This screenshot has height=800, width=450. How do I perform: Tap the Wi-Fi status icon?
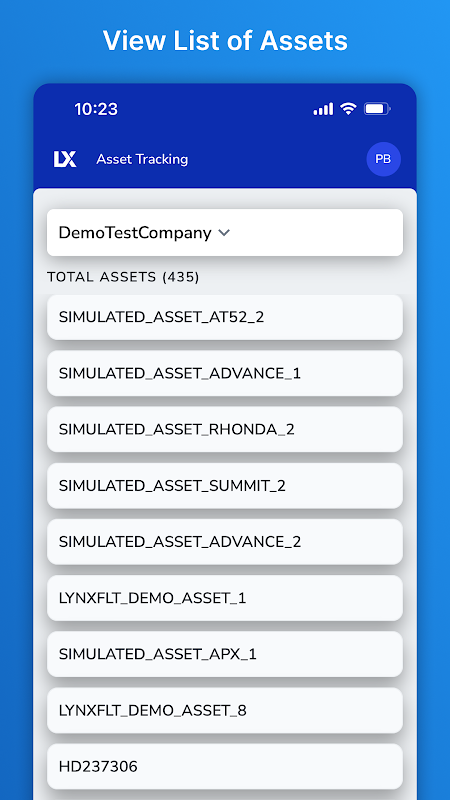pos(348,109)
